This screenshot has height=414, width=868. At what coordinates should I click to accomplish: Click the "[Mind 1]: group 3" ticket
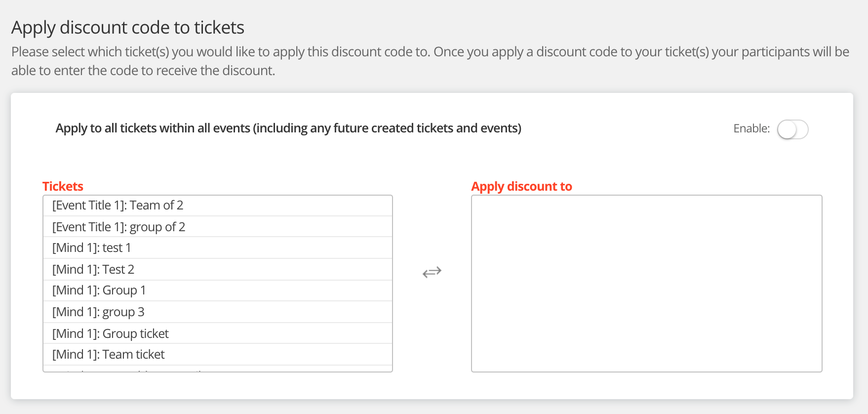[x=98, y=312]
